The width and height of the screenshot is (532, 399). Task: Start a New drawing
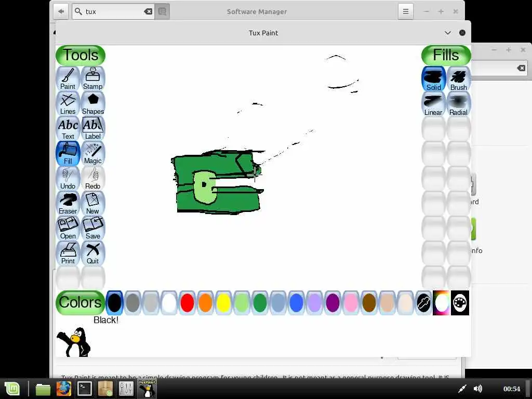click(92, 203)
